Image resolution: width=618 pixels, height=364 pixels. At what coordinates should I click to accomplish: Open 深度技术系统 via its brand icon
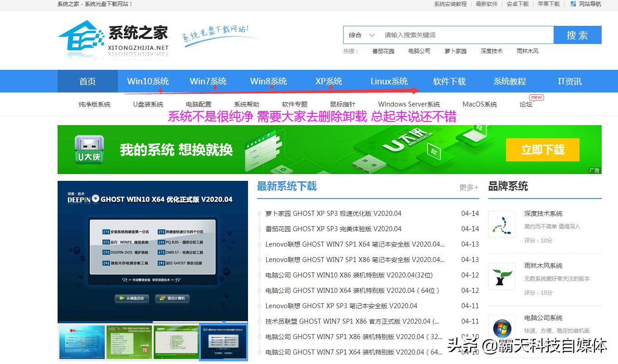[x=501, y=224]
